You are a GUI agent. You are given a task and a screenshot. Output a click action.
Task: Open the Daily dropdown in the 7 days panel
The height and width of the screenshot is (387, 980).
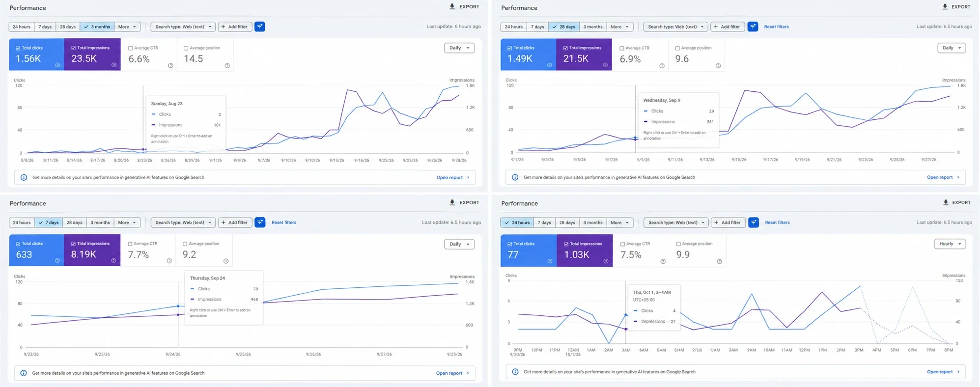point(459,244)
